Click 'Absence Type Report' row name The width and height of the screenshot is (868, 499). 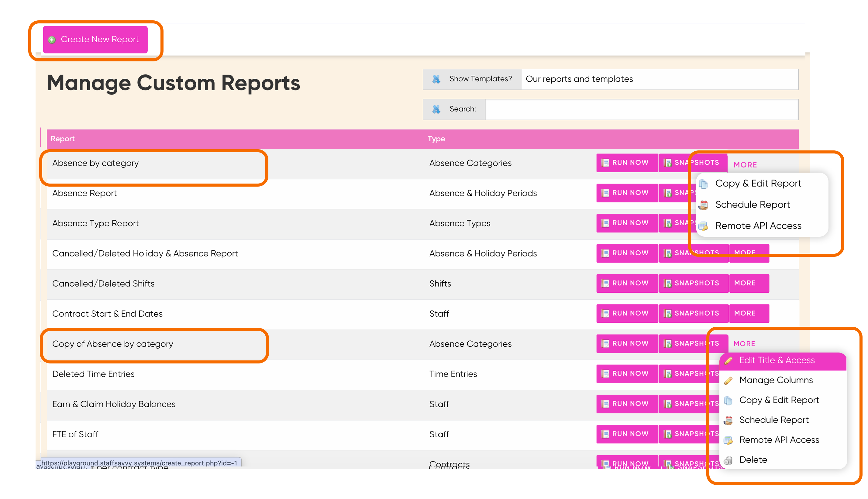point(95,223)
